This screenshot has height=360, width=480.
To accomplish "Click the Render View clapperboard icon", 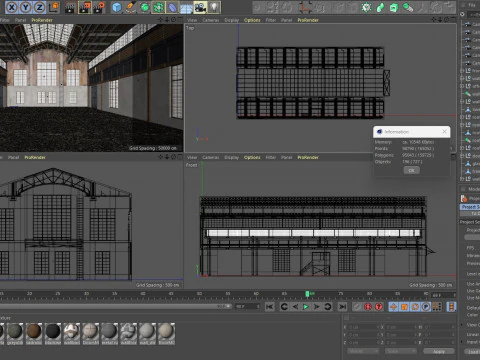I will pos(70,7).
